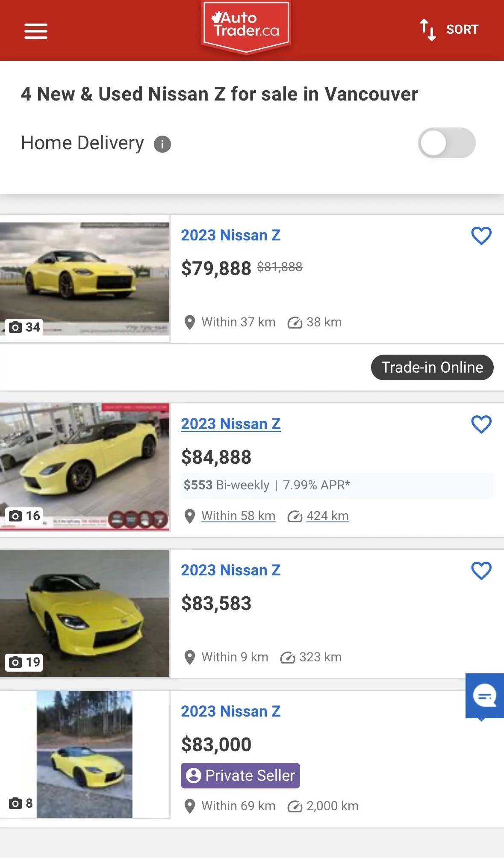Open the Sort options arrows icon
The image size is (504, 859).
[x=427, y=30]
